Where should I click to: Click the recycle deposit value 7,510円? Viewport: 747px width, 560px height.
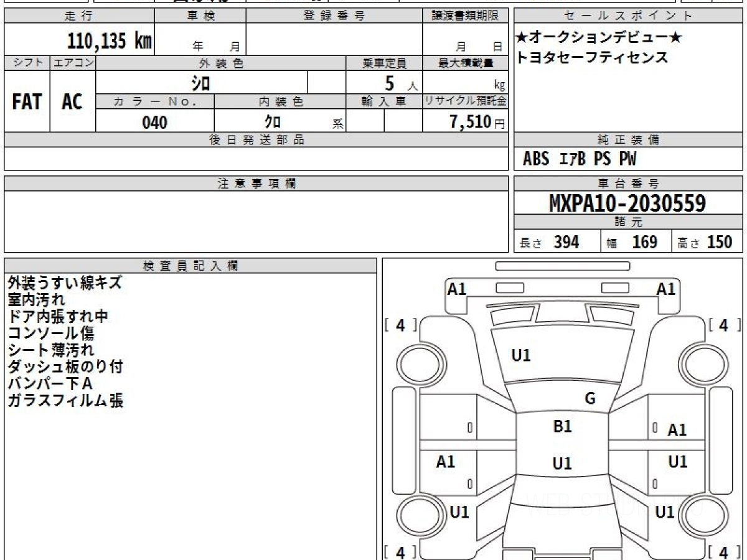[x=477, y=122]
